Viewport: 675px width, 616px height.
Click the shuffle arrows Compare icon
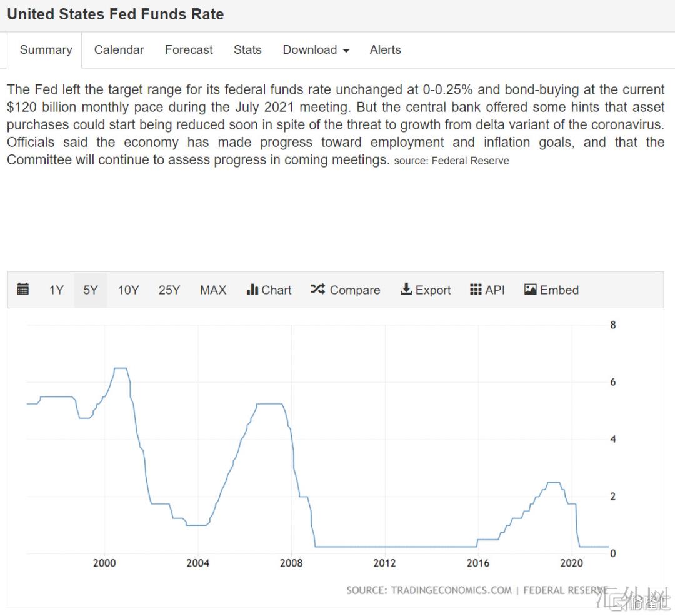(317, 290)
